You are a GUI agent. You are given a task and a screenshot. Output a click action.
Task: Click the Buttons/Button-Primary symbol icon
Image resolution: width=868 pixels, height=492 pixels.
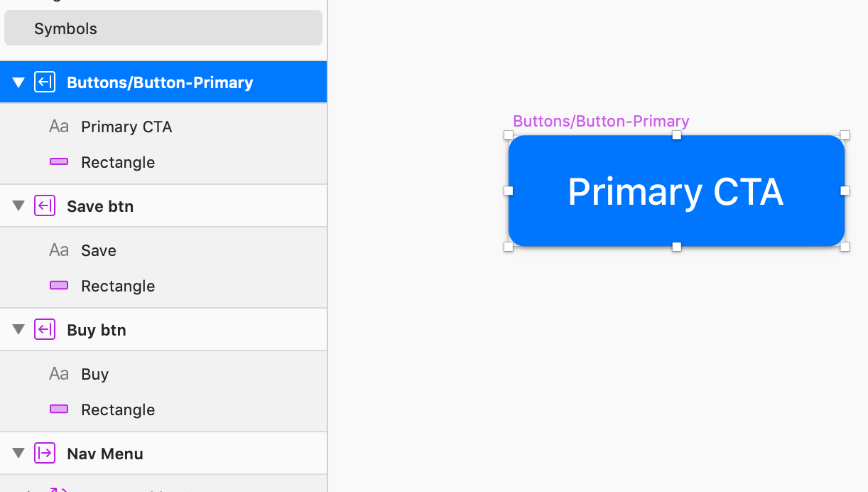click(x=45, y=82)
